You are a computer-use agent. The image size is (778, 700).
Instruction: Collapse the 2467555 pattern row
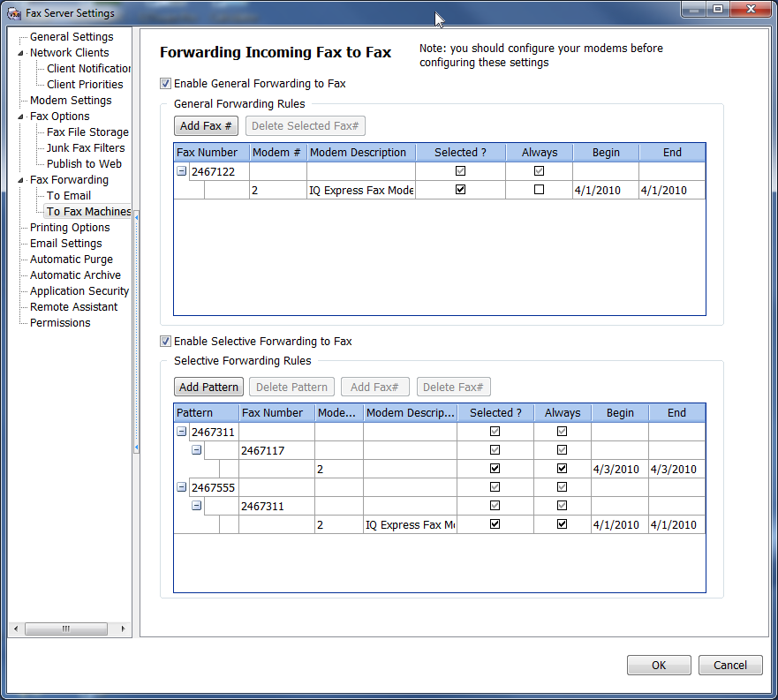182,486
